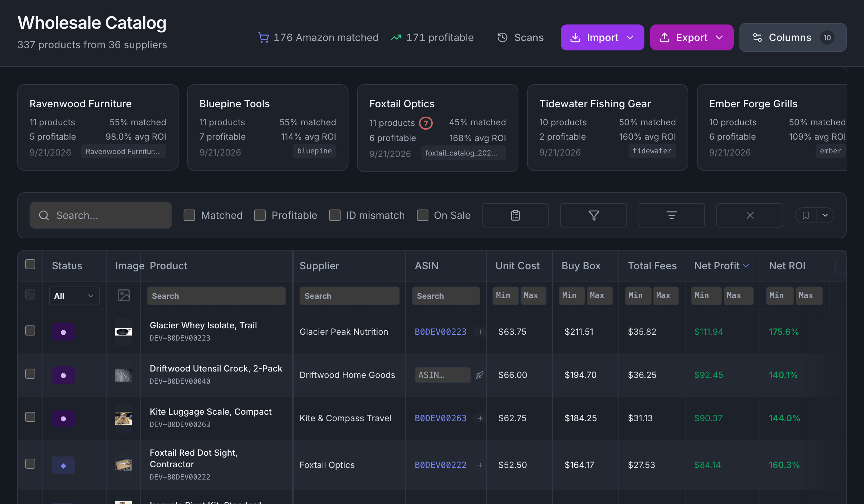
Task: Select the Ravenwood Furniture supplier card
Action: pyautogui.click(x=98, y=127)
